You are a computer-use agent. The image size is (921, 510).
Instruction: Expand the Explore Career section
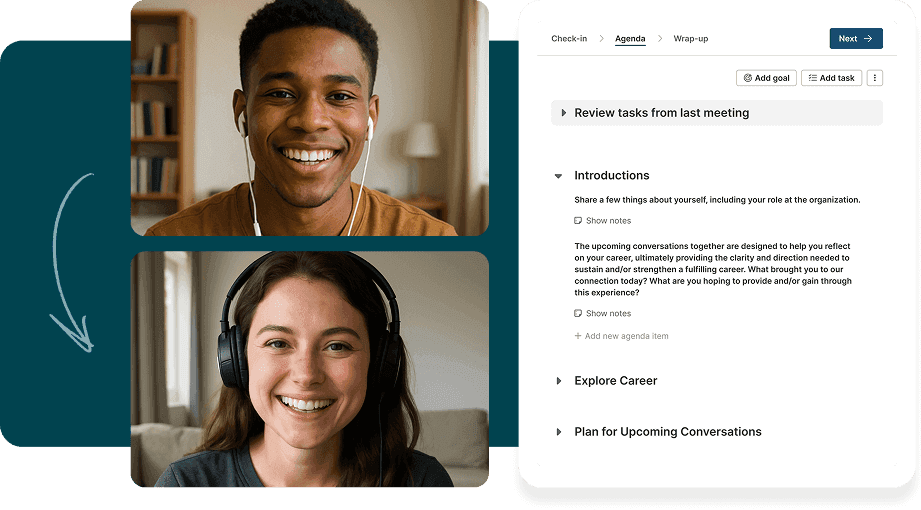tap(559, 381)
